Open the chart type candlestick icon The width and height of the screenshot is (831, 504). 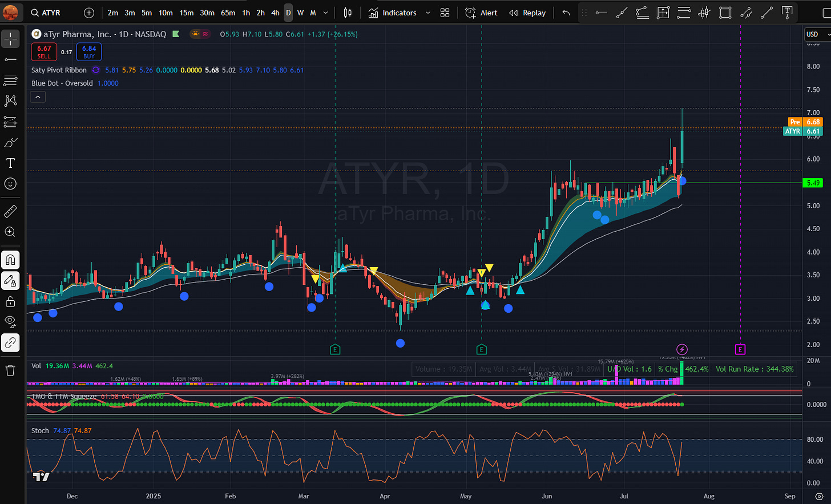(x=348, y=13)
